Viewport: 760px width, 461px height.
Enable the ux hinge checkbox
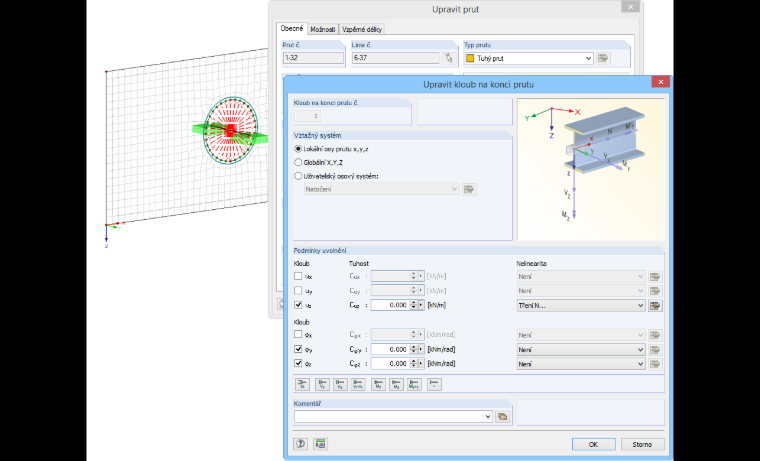point(298,276)
